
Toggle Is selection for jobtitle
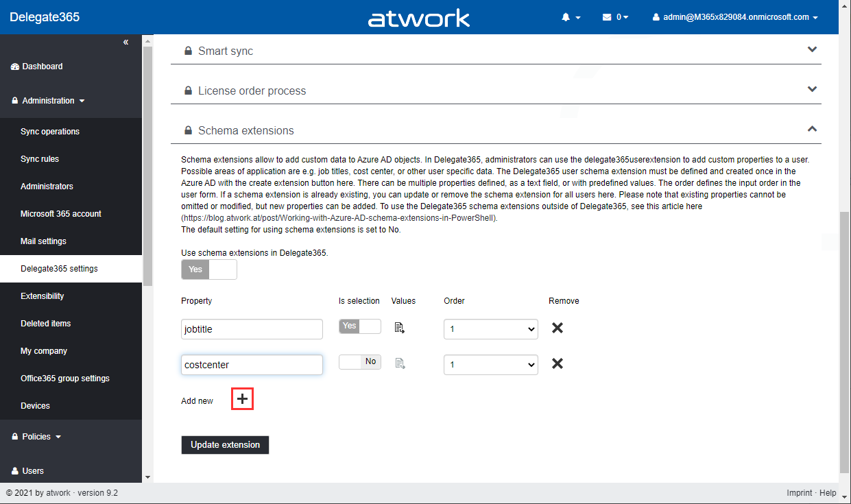(360, 326)
